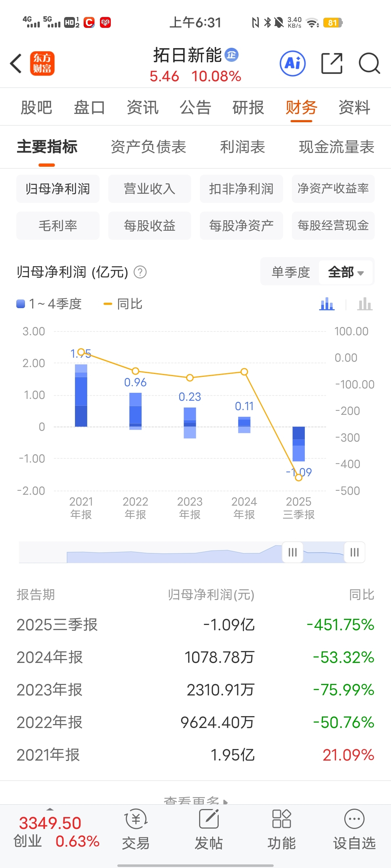Image resolution: width=391 pixels, height=868 pixels.
Task: Open the 公告 tab
Action: click(x=195, y=107)
